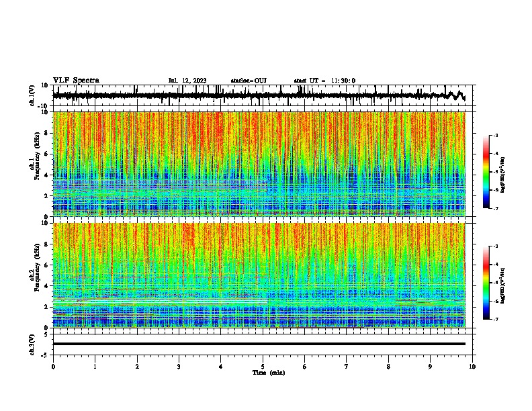Click the "VLF Spectra" plot title

pos(76,81)
